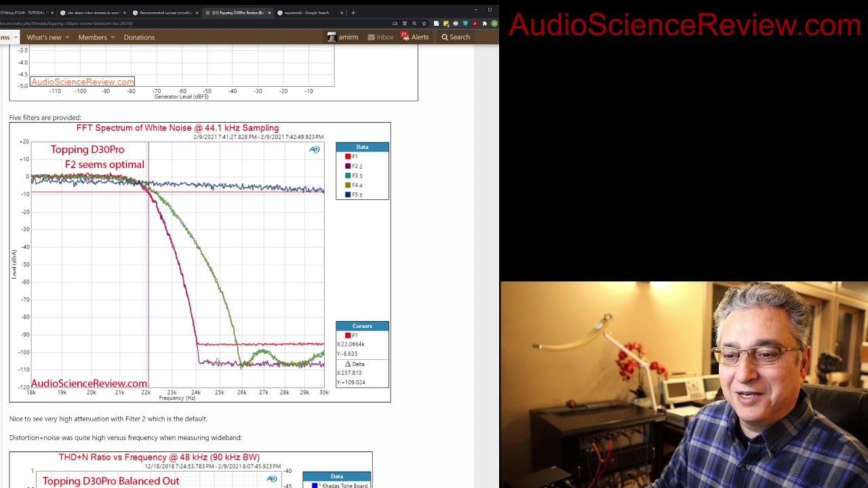Click the cast/screen icon in address bar
The height and width of the screenshot is (488, 868).
395,24
